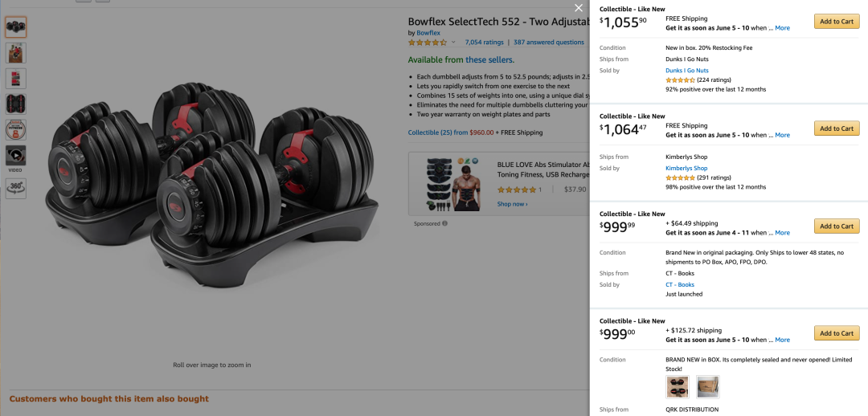Click the Shop now sponsored link
This screenshot has height=416, width=868.
click(x=512, y=204)
